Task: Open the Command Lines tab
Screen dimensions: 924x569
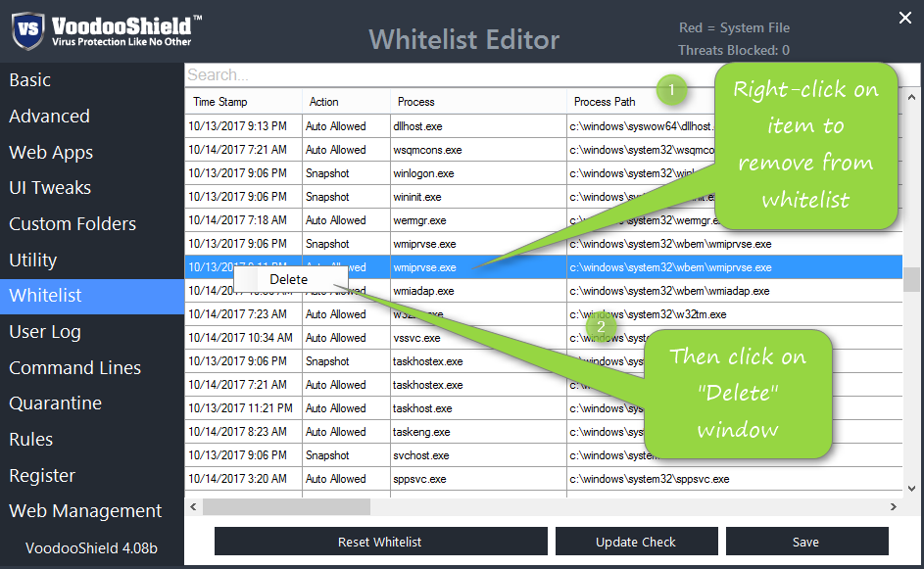Action: 92,367
